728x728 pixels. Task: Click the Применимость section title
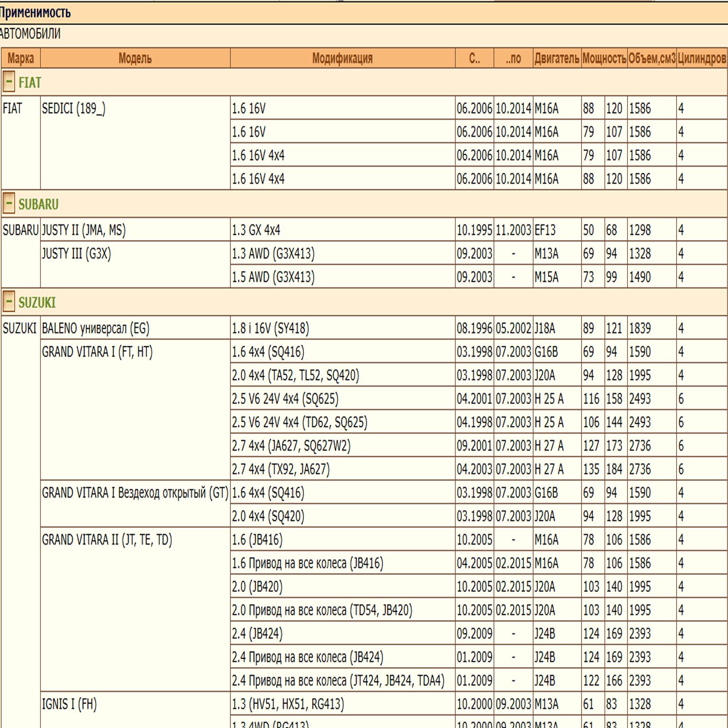click(35, 12)
